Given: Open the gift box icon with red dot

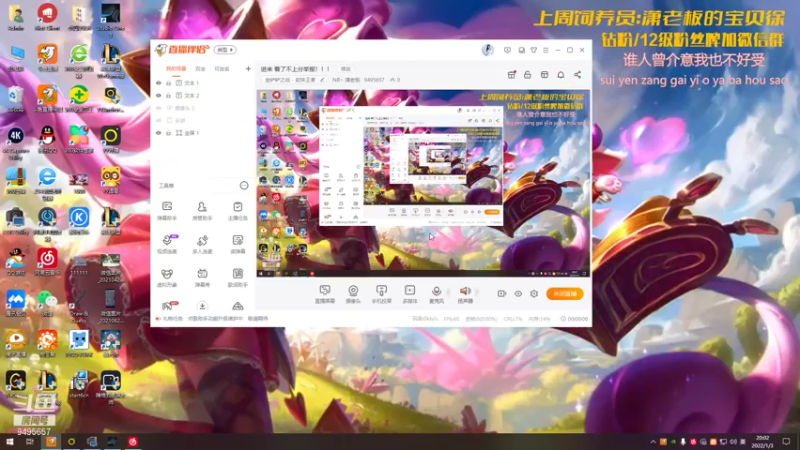Looking at the screenshot, I should coord(511,75).
